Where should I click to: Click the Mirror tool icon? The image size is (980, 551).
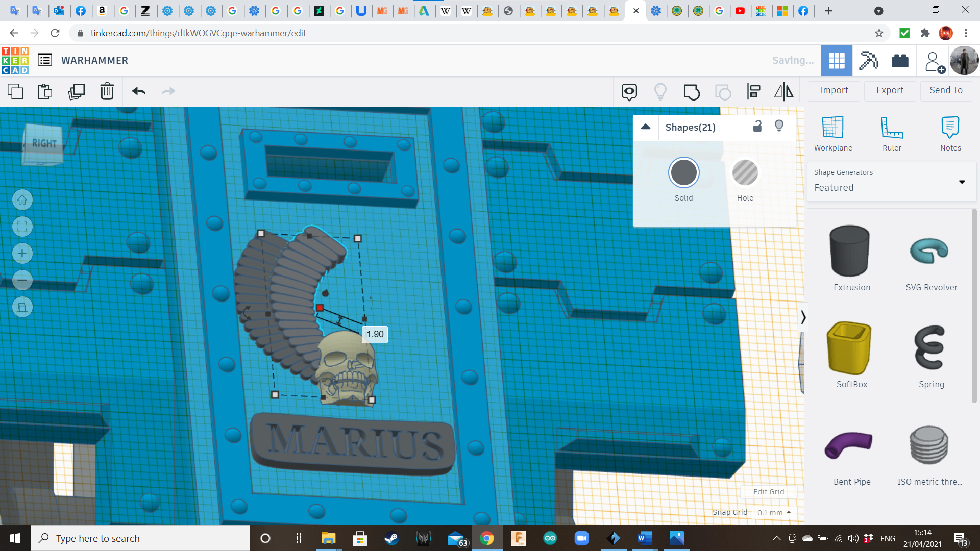tap(783, 92)
